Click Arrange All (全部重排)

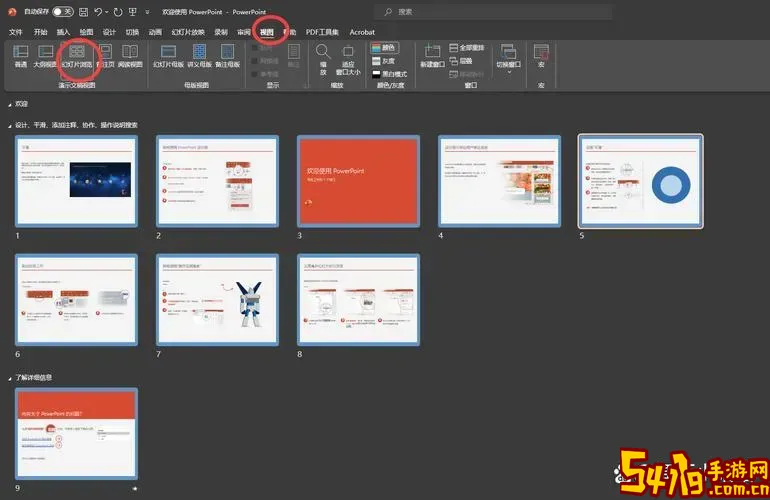click(467, 48)
